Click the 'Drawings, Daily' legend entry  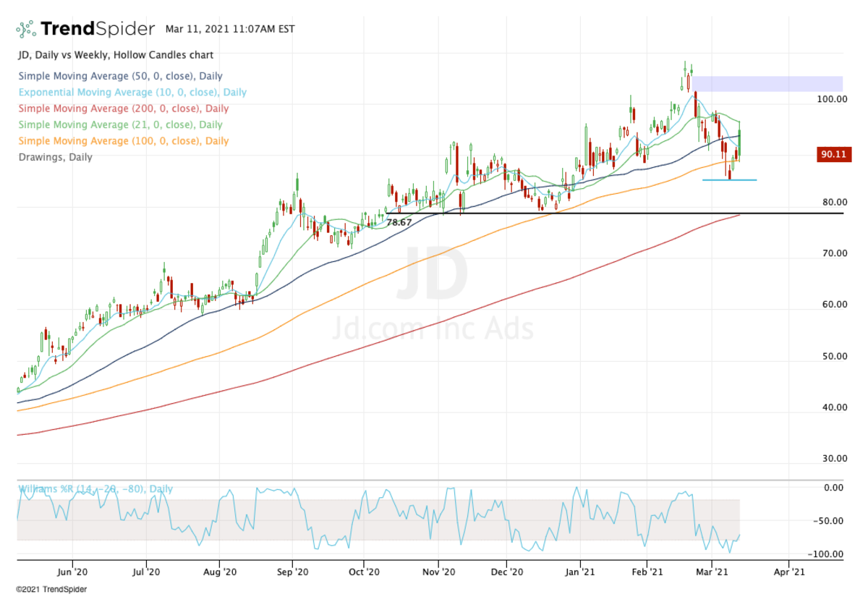click(x=55, y=157)
